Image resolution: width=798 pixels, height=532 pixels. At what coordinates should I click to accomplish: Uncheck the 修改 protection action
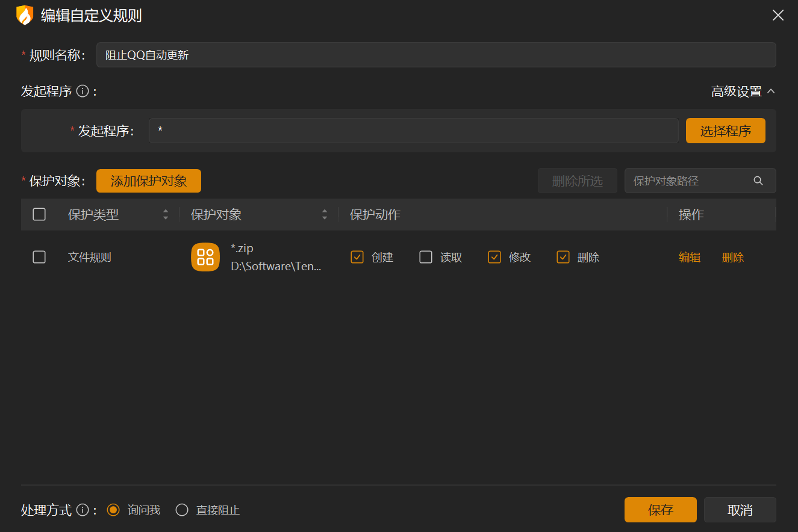coord(494,258)
